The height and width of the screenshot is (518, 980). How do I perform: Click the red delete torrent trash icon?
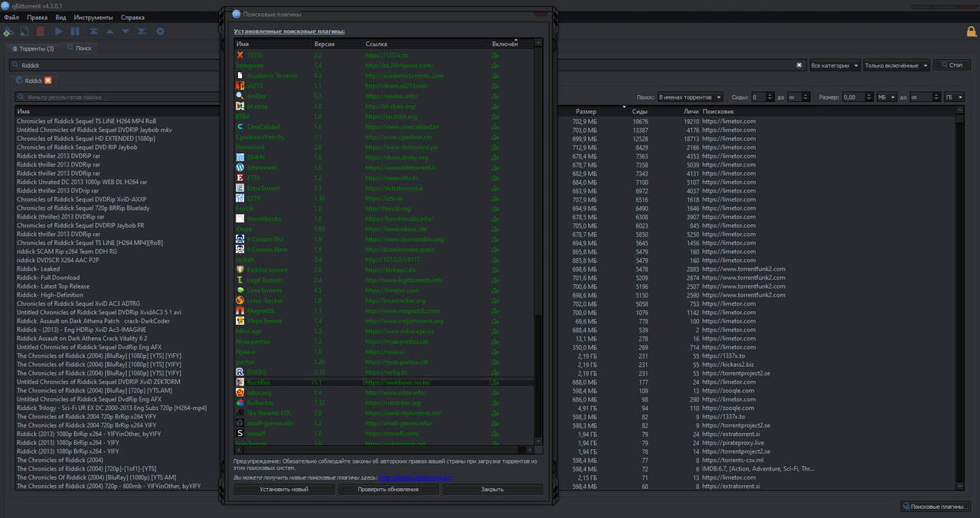pyautogui.click(x=40, y=31)
